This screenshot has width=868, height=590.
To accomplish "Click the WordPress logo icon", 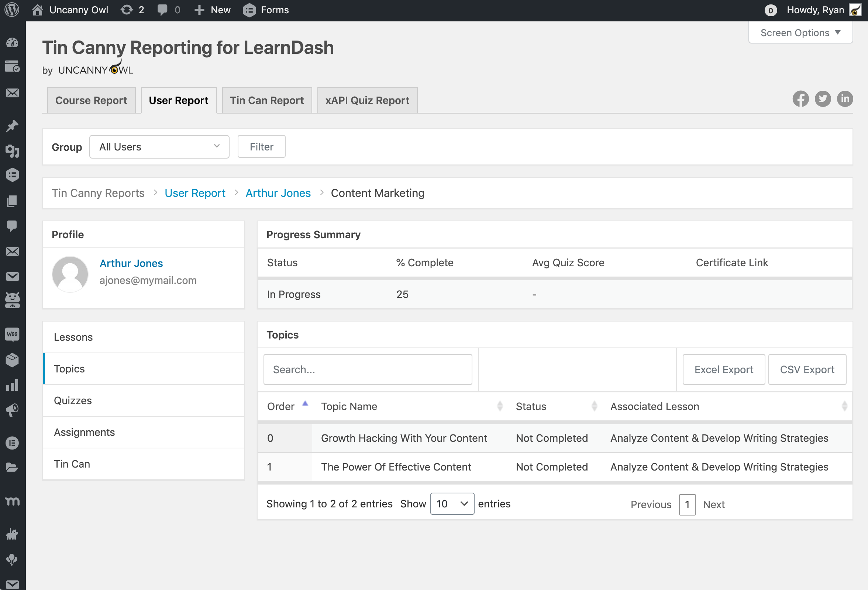I will [x=12, y=10].
